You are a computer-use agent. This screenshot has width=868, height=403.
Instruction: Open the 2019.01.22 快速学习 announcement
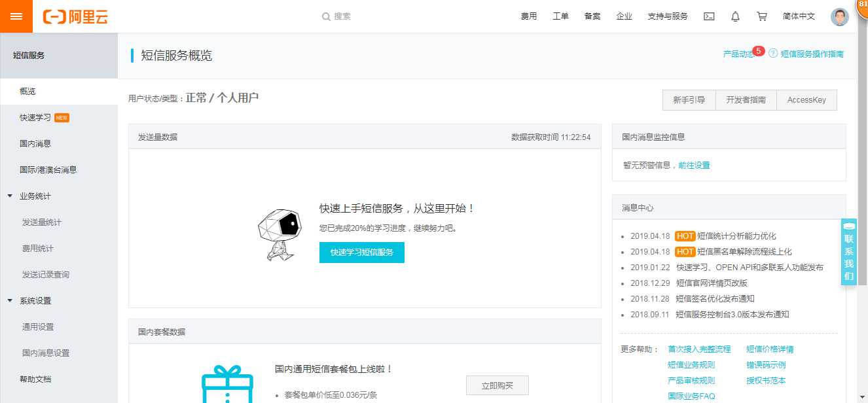pyautogui.click(x=750, y=268)
